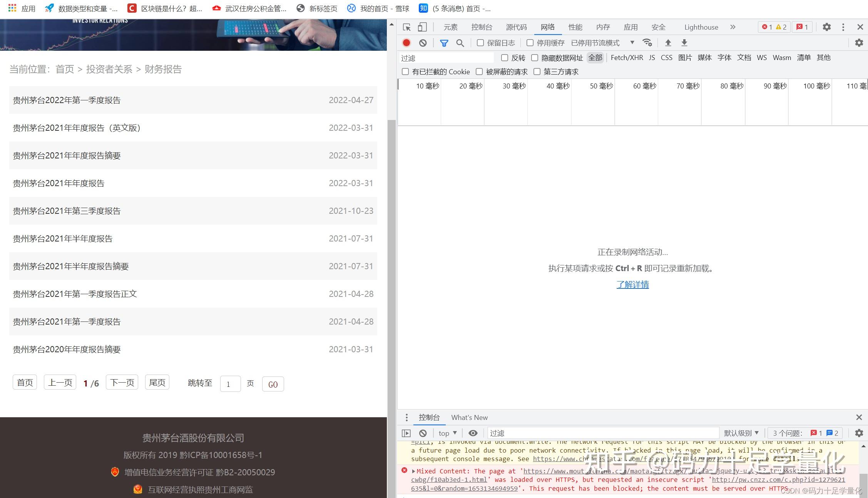Viewport: 868px width, 498px height.
Task: Check third-party requests checkbox
Action: click(537, 72)
